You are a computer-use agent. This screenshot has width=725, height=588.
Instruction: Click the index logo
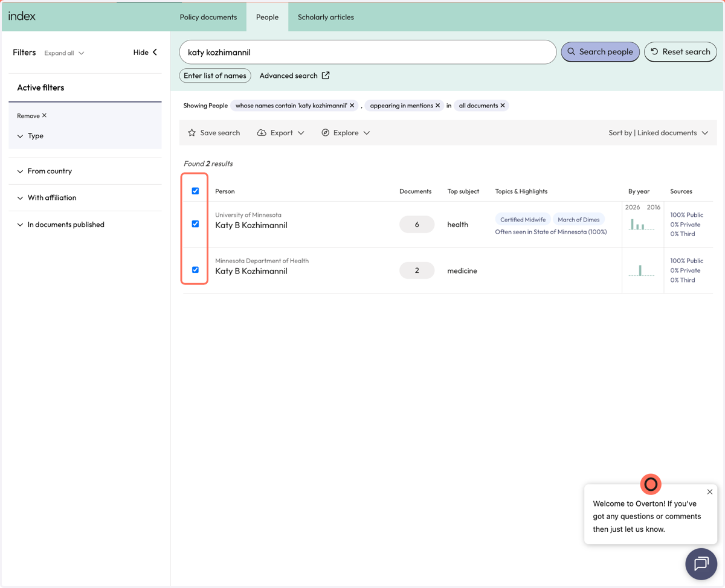[22, 16]
